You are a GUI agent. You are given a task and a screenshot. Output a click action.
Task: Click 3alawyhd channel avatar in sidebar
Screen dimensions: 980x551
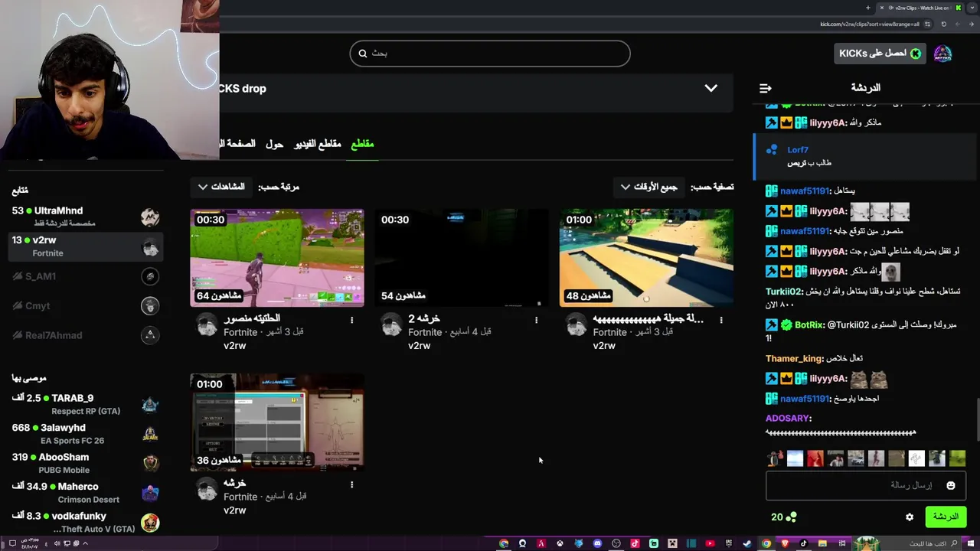tap(150, 434)
